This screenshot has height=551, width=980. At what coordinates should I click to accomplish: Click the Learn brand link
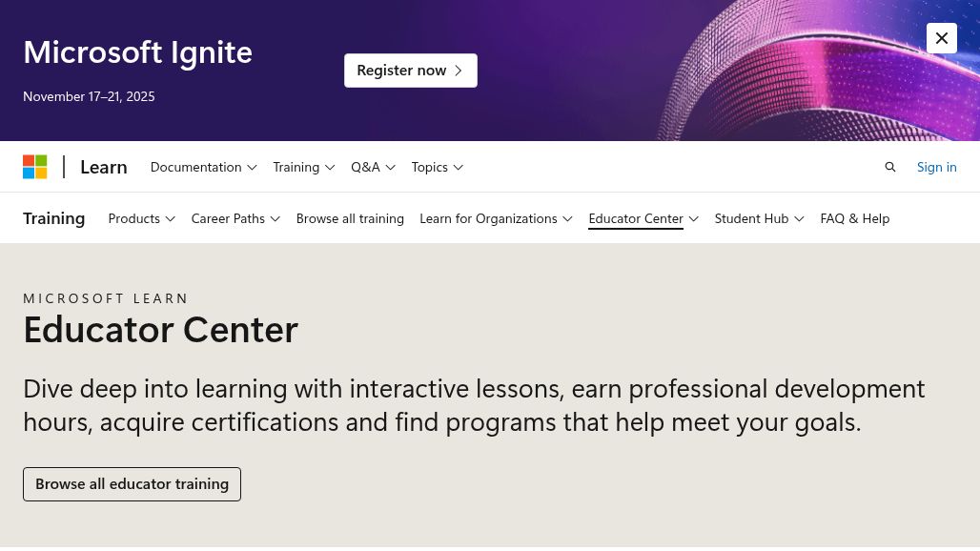coord(103,167)
